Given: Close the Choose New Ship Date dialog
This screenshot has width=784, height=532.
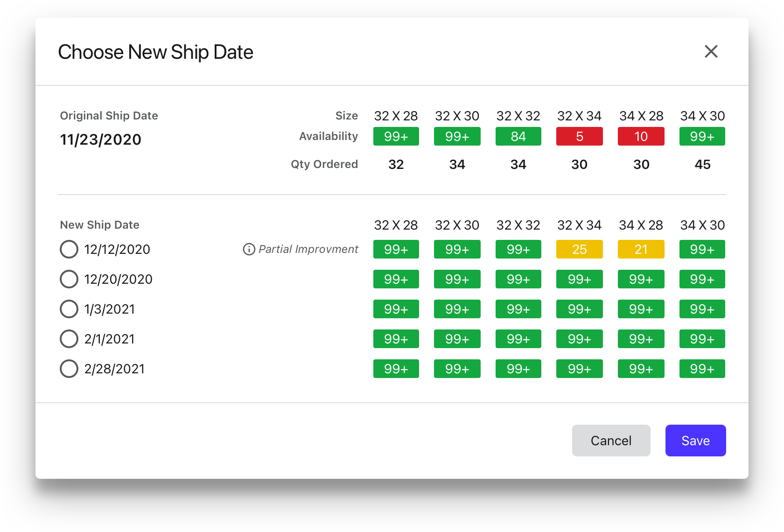Looking at the screenshot, I should pyautogui.click(x=711, y=51).
